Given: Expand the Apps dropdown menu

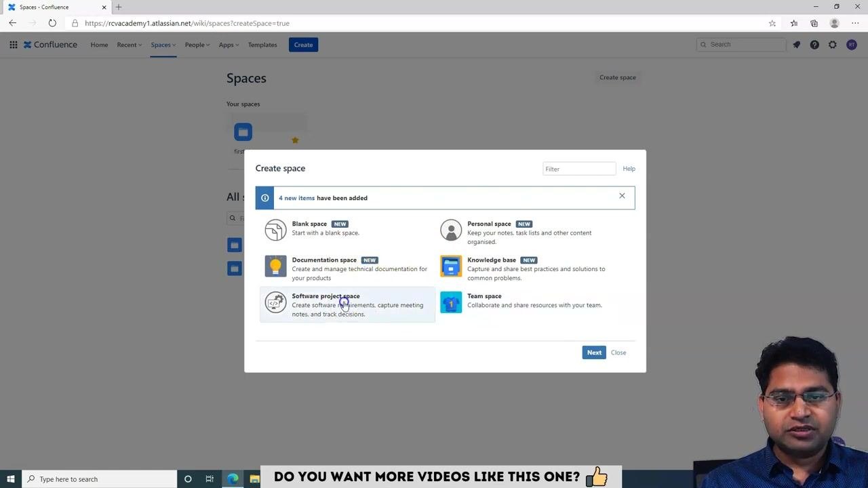Looking at the screenshot, I should click(229, 45).
